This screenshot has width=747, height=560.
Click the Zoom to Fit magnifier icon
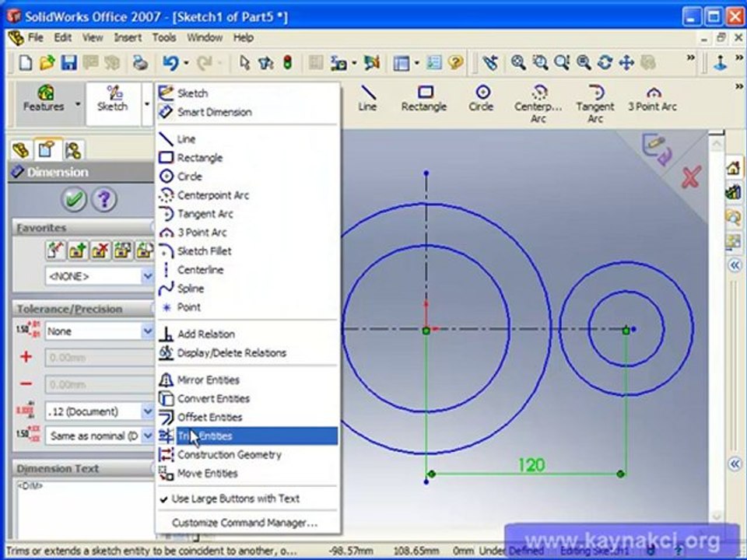pyautogui.click(x=518, y=62)
